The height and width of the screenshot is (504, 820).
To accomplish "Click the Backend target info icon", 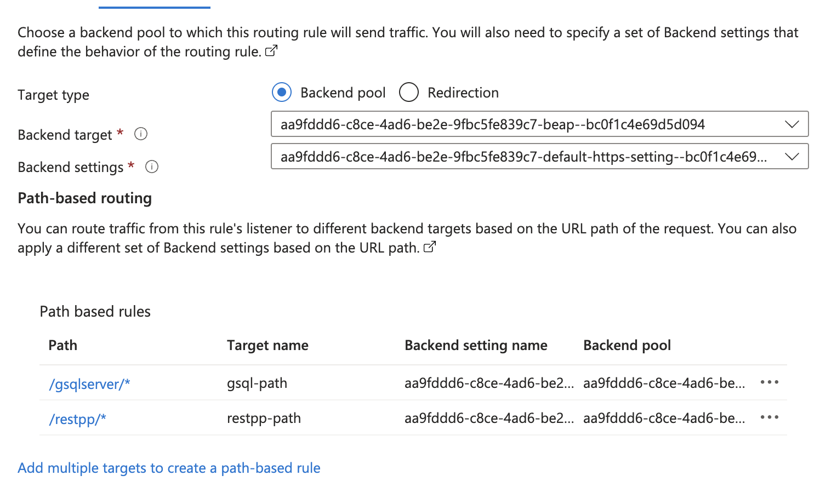I will [x=141, y=134].
